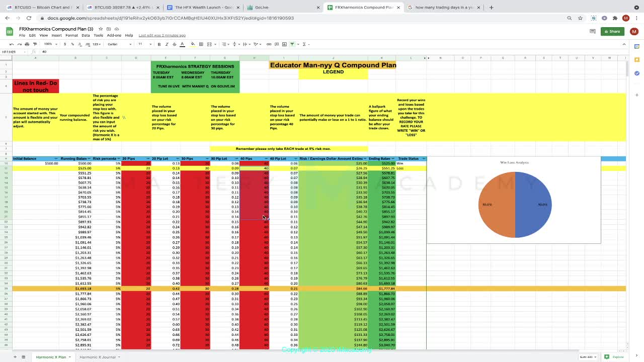Switch to Harmonic X Journal sheet tab
Image resolution: width=644 pixels, height=362 pixels.
[x=99, y=357]
